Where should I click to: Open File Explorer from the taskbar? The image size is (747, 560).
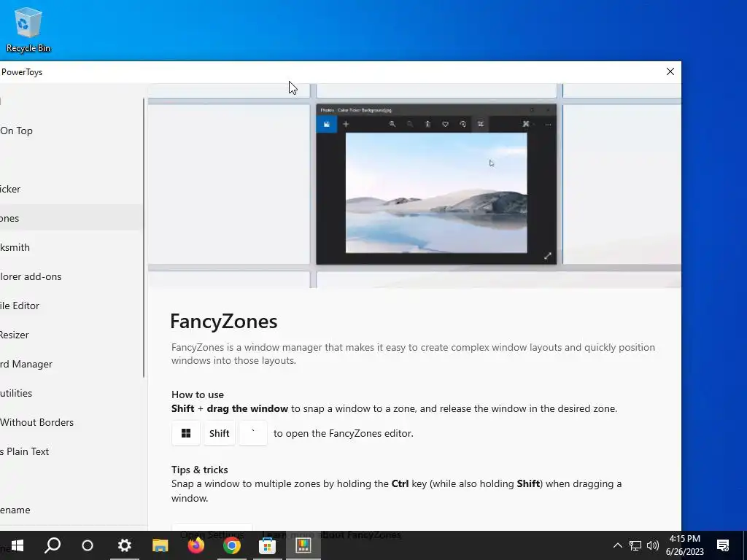point(160,545)
